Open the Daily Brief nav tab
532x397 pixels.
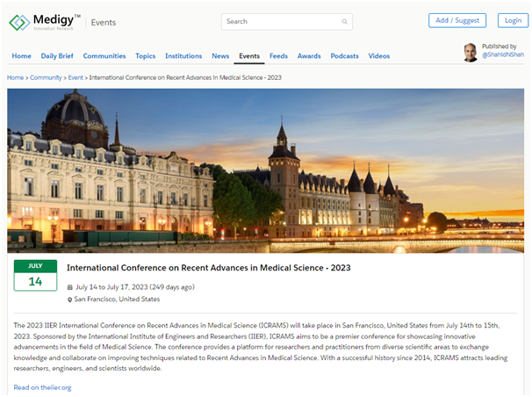(57, 56)
